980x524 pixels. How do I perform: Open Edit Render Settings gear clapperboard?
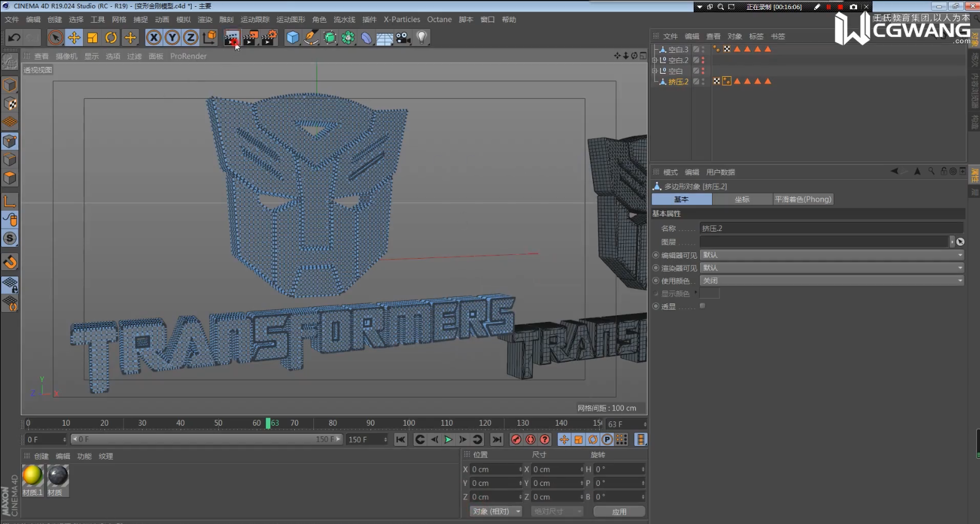[x=269, y=37]
